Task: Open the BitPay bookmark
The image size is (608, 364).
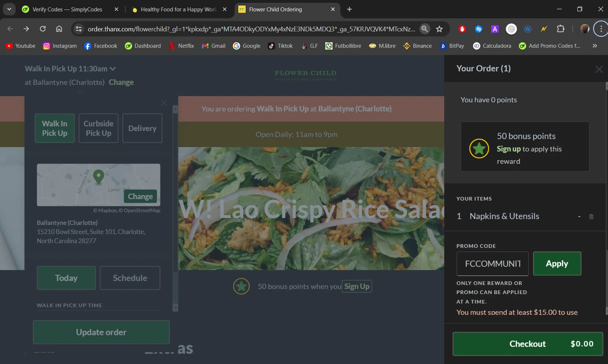Action: click(x=452, y=46)
